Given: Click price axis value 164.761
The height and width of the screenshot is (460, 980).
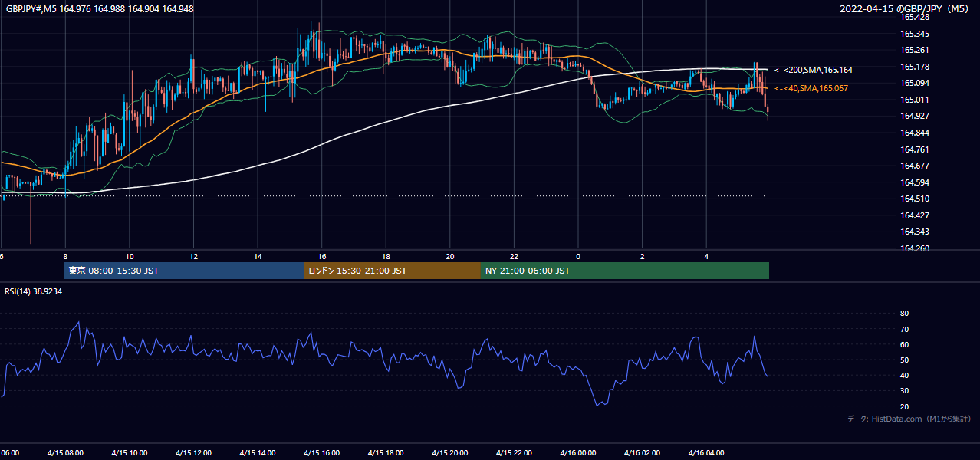Looking at the screenshot, I should (x=915, y=149).
